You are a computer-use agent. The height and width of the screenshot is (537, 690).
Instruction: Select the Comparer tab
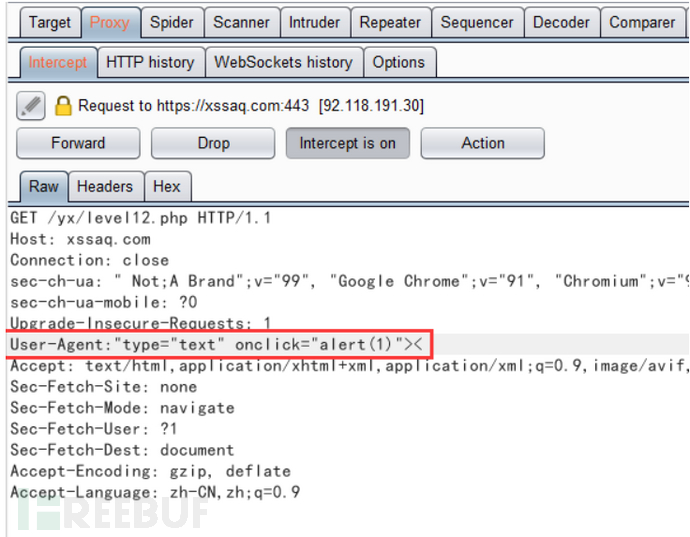coord(641,22)
